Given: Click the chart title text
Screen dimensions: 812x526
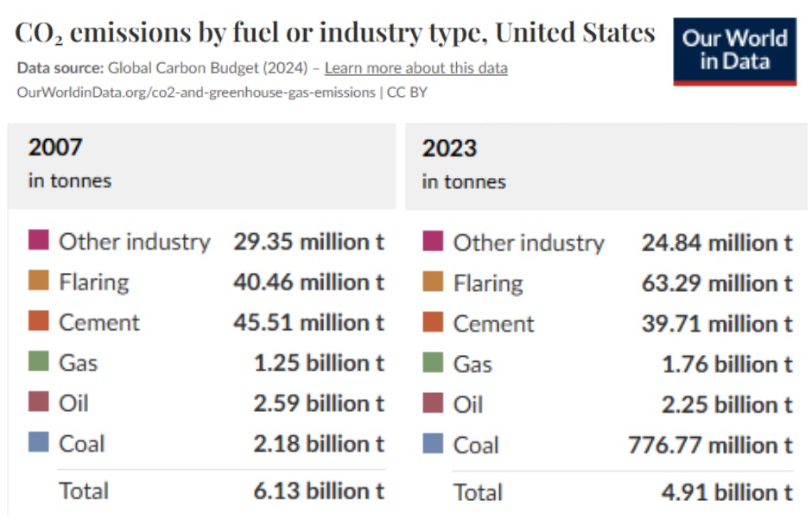Looking at the screenshot, I should click(x=335, y=33).
